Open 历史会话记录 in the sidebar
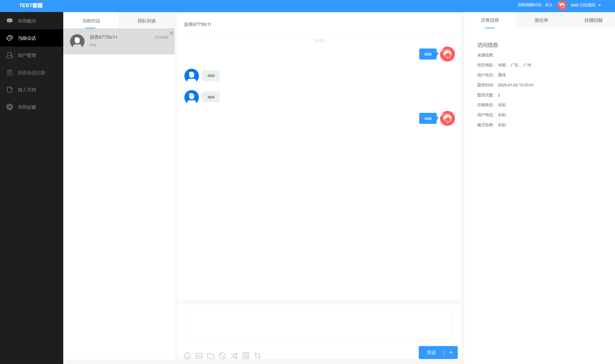Screen dimensions: 615x364 (x=31, y=73)
